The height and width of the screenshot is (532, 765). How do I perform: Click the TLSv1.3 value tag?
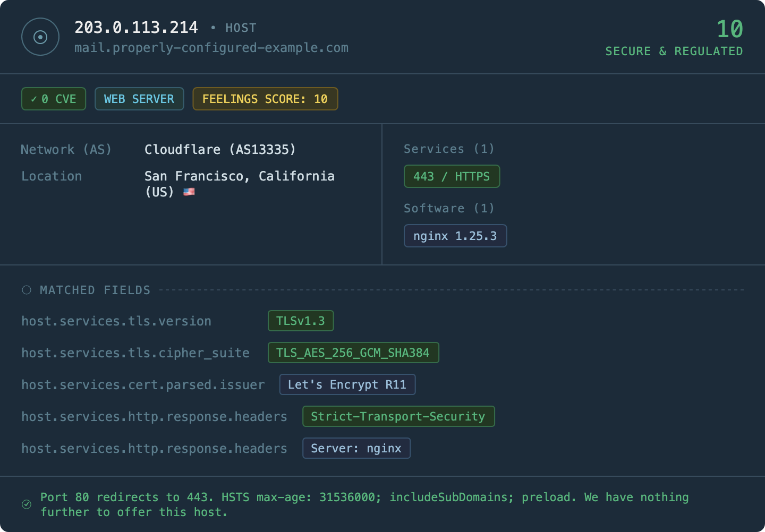pyautogui.click(x=301, y=321)
